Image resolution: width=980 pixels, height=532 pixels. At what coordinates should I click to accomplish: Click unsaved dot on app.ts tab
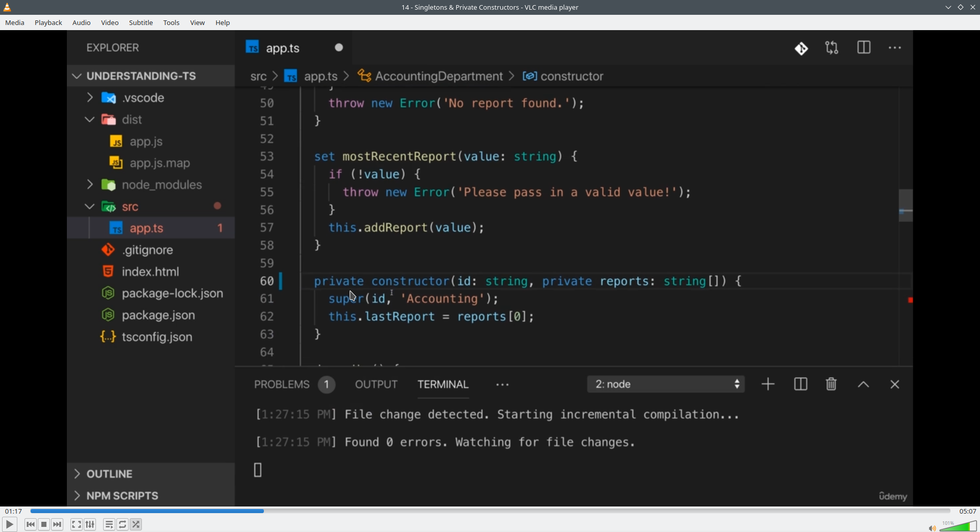[x=339, y=47]
